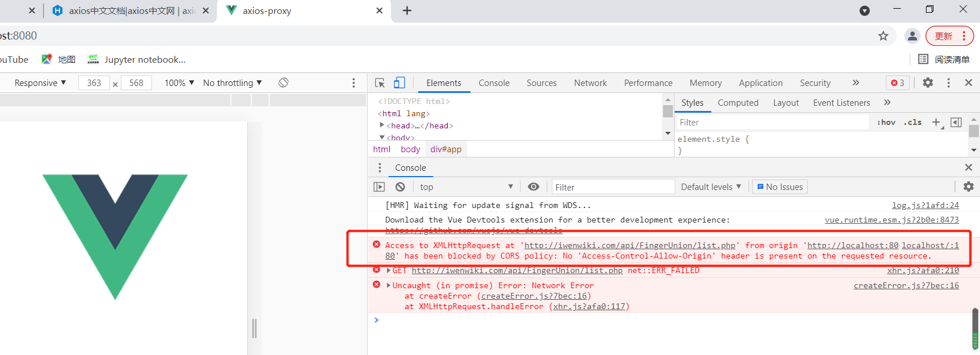Screen dimensions: 980x355
Task: Bookmark this page star icon
Action: pos(883,36)
